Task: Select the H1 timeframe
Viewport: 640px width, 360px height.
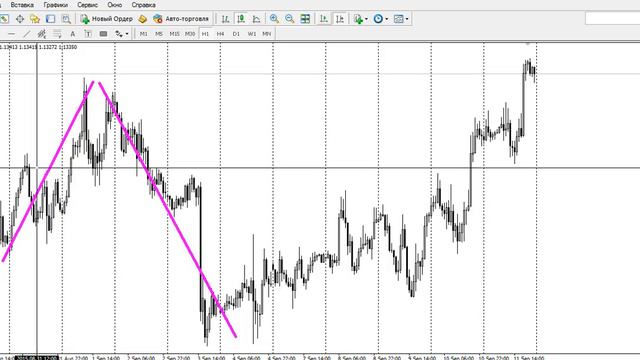Action: tap(205, 34)
